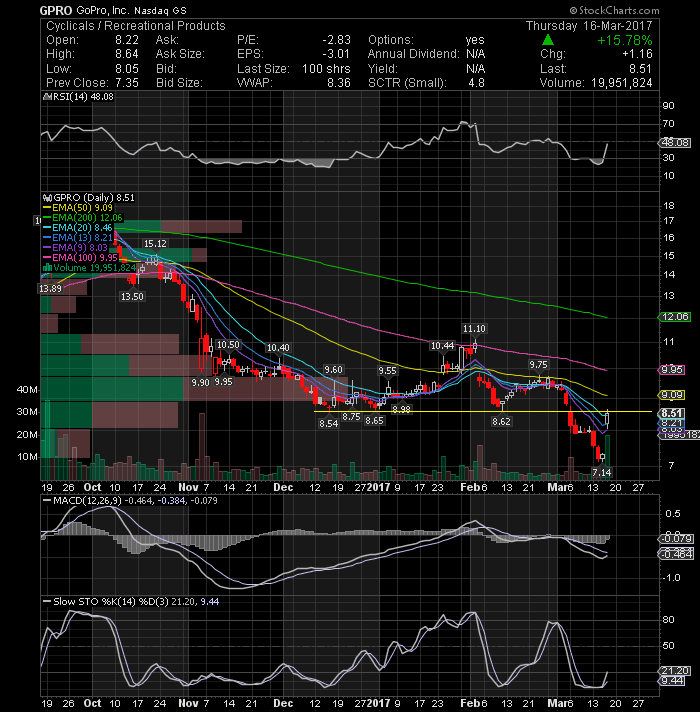Click the 13.89 price label at chart's left edge
Screen dimensions: 700x712
click(x=50, y=289)
